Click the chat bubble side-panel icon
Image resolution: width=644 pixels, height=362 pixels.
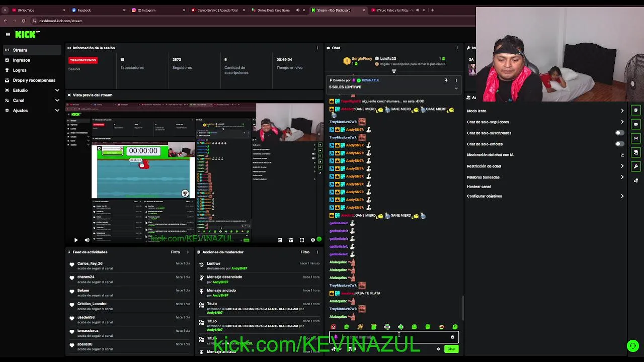(636, 124)
